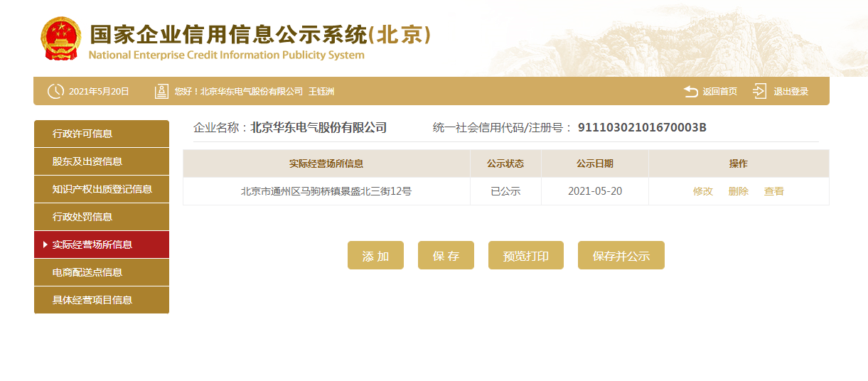Click the 预览打印 button
This screenshot has height=381, width=868.
[x=526, y=255]
